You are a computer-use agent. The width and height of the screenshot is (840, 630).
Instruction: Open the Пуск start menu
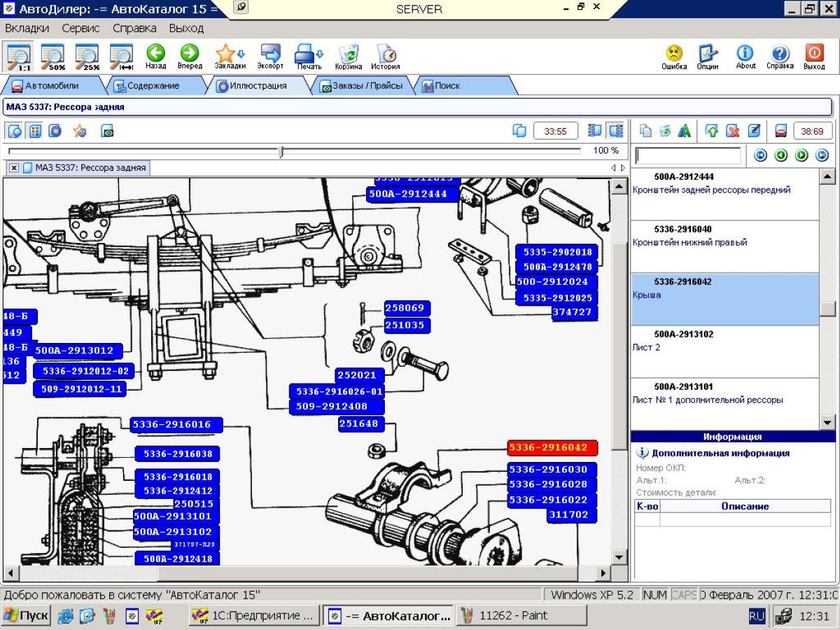pyautogui.click(x=26, y=616)
